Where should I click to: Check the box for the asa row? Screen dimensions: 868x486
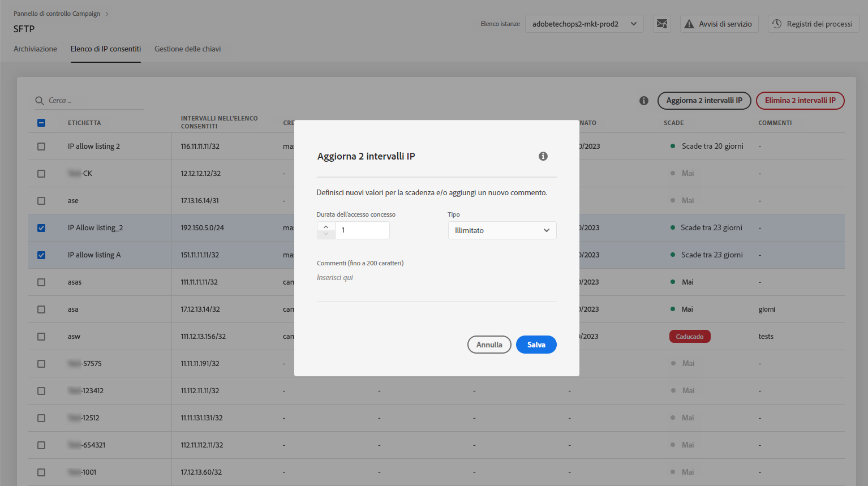[x=41, y=309]
